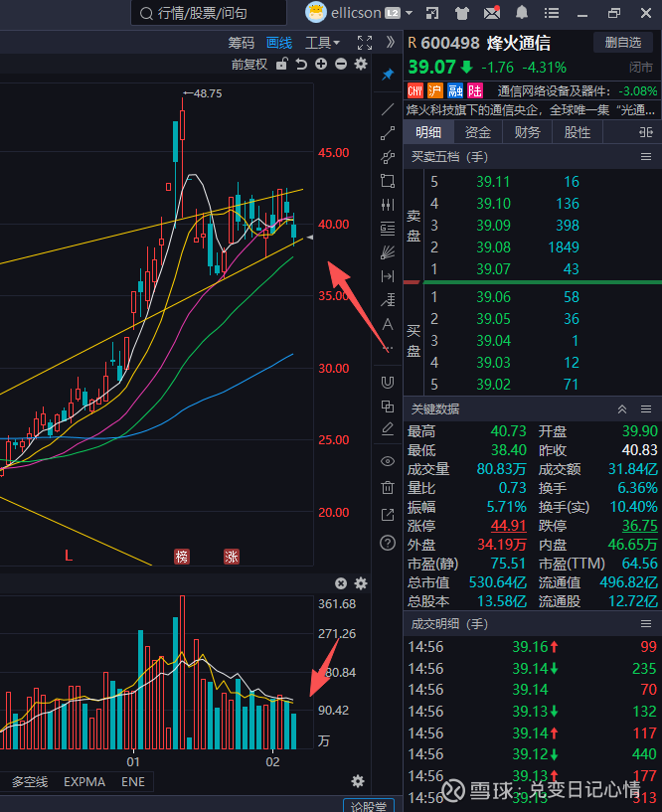Choose the rectangle drawing tool

pos(388,181)
